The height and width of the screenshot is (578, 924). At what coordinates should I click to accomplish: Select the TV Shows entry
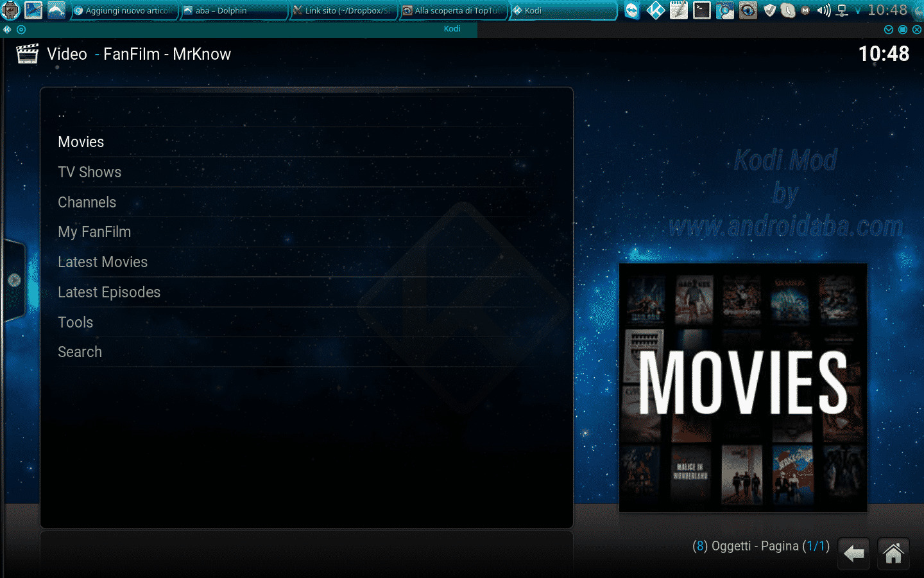coord(307,172)
